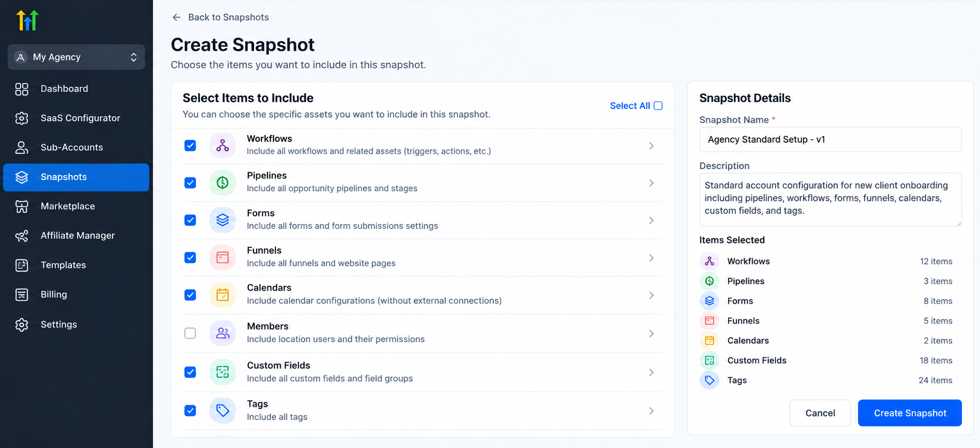Uncheck the Pipelines checkbox
This screenshot has width=980, height=448.
point(190,183)
